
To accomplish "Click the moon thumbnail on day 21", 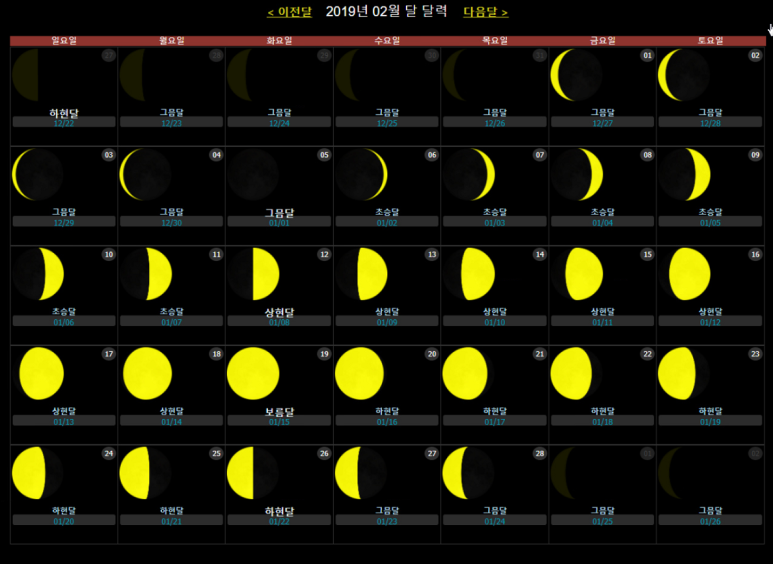I will pyautogui.click(x=468, y=374).
